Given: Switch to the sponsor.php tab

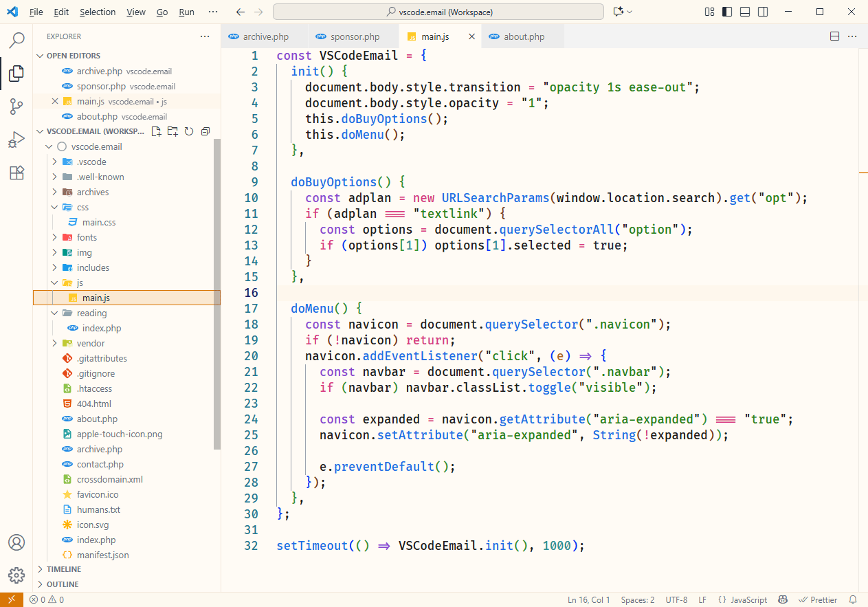Looking at the screenshot, I should [354, 36].
